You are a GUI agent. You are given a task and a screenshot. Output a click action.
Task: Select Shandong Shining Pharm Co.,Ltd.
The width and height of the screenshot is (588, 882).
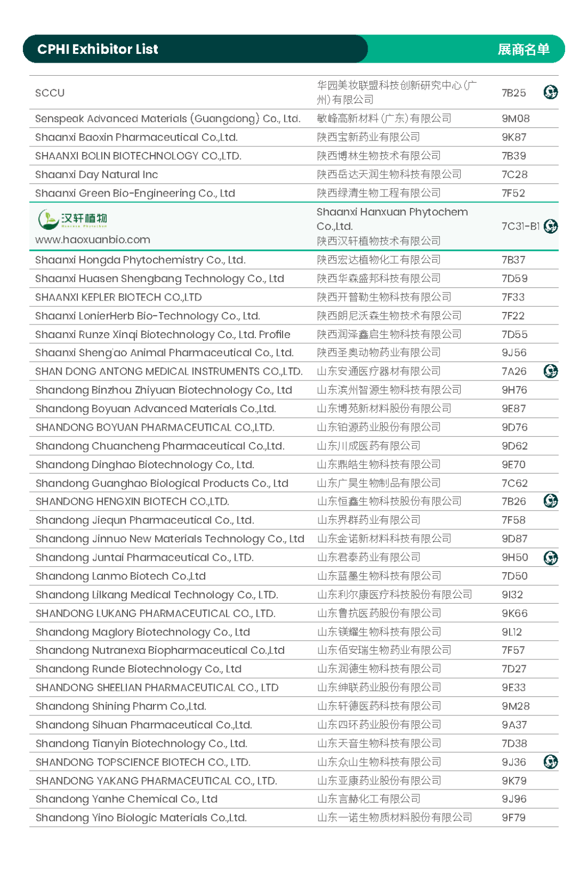[x=121, y=706]
